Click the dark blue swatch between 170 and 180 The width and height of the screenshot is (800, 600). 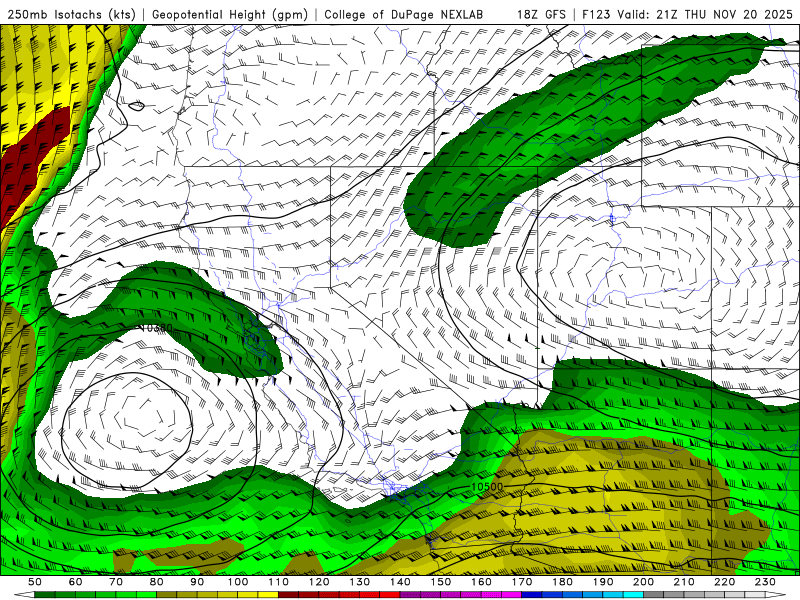(x=532, y=595)
